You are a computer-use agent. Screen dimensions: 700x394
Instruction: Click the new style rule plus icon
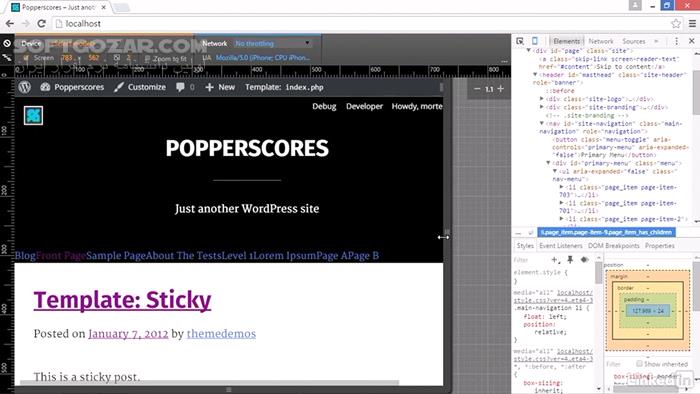click(x=555, y=260)
